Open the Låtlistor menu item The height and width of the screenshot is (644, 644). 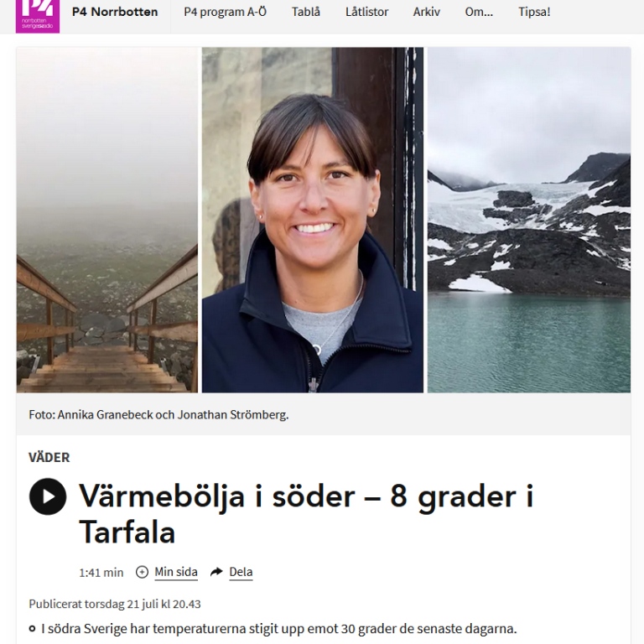tap(366, 12)
